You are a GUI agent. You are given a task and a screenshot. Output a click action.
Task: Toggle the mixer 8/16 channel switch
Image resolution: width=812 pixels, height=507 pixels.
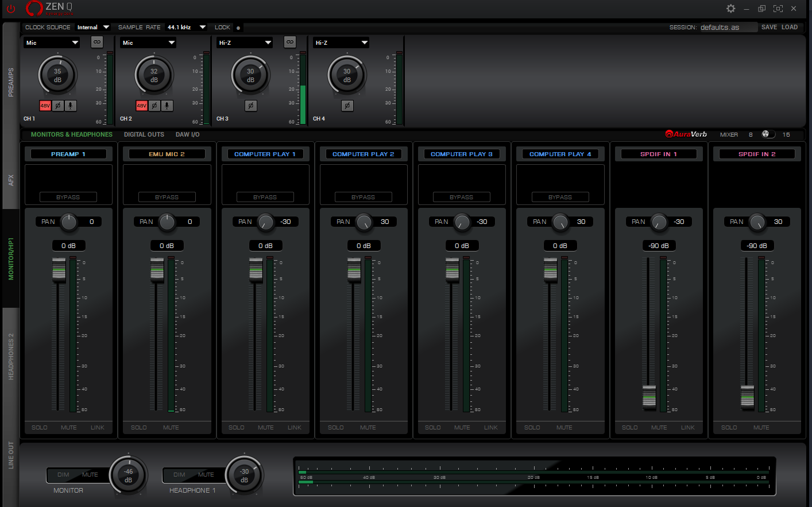(768, 134)
